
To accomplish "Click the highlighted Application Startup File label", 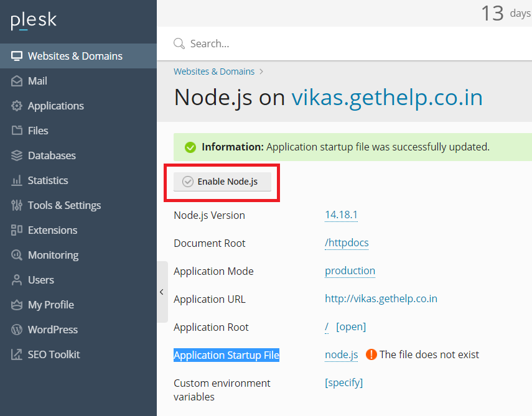I will pos(226,355).
